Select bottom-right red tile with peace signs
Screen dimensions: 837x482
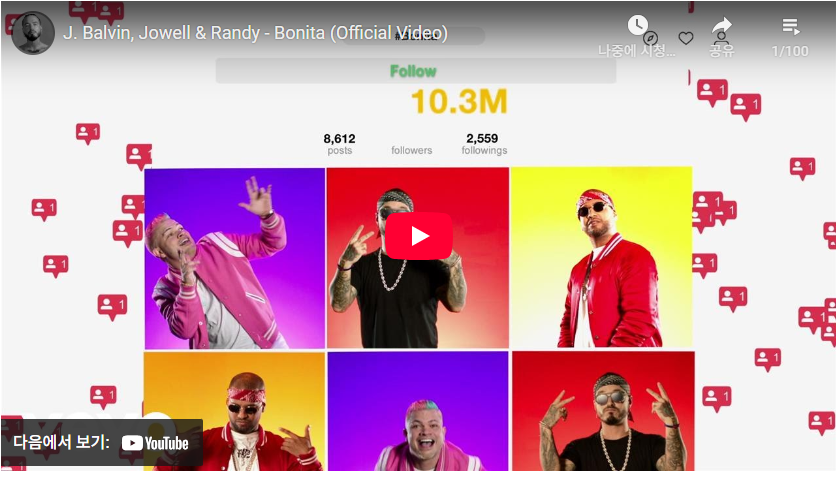coord(603,411)
